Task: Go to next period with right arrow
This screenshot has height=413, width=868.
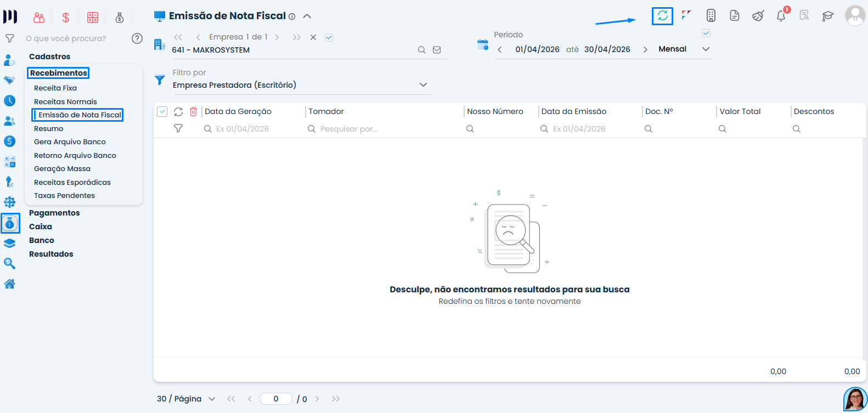Action: (645, 49)
